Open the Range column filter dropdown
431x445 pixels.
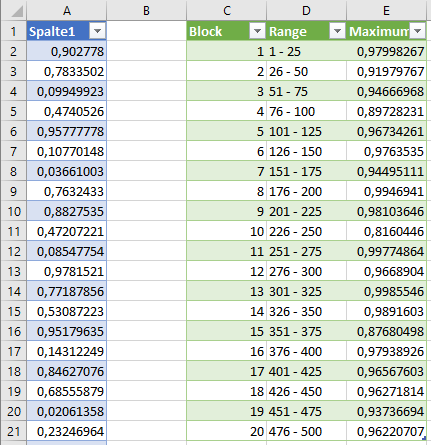tap(337, 31)
